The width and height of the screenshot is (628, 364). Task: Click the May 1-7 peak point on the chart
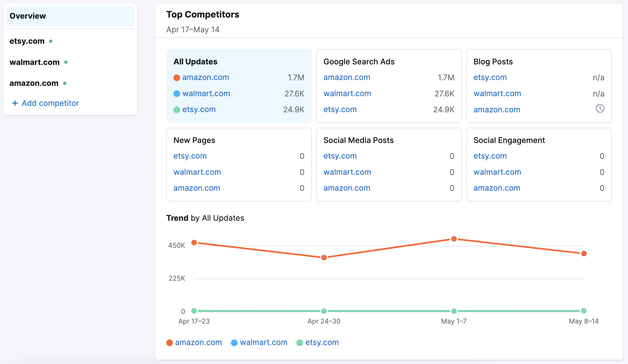tap(454, 239)
